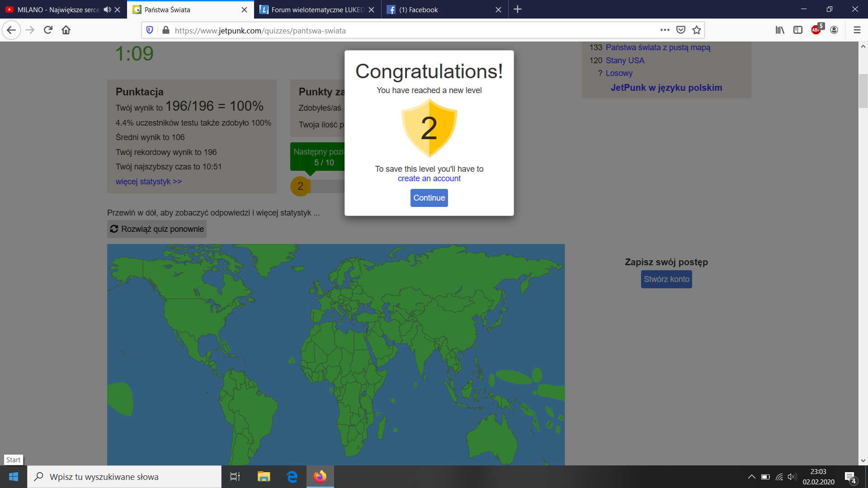Image resolution: width=868 pixels, height=488 pixels.
Task: Mute the MILANO tab audio
Action: (107, 9)
